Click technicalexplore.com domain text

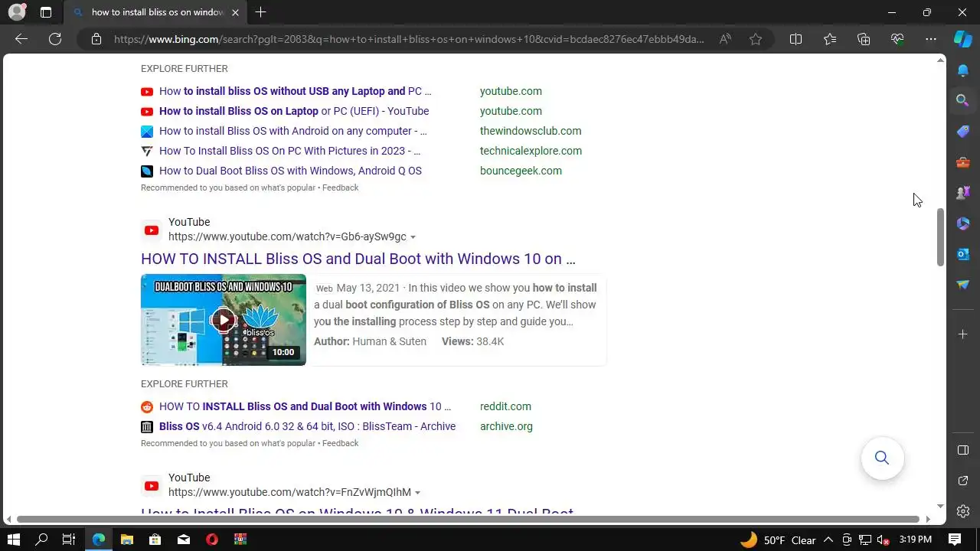tap(531, 151)
